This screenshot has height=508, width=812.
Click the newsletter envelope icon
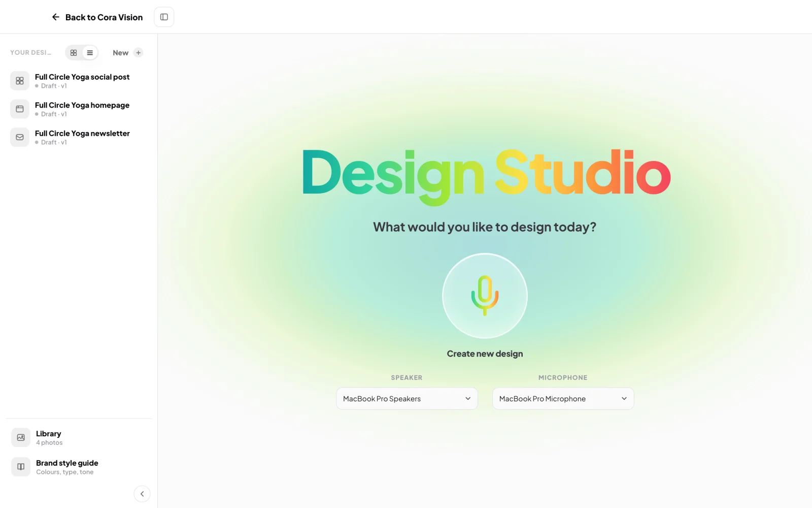point(20,137)
